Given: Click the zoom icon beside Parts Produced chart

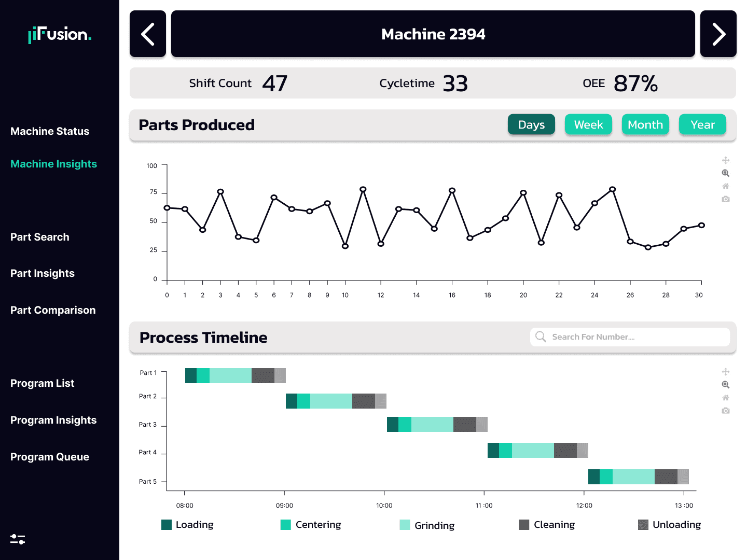Looking at the screenshot, I should click(726, 173).
